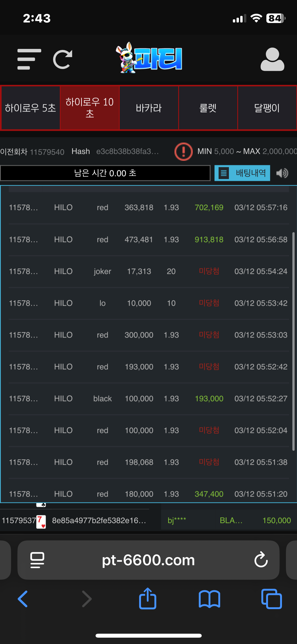Switch to the 하이로우 5초 tab
297x644 pixels.
(30, 108)
